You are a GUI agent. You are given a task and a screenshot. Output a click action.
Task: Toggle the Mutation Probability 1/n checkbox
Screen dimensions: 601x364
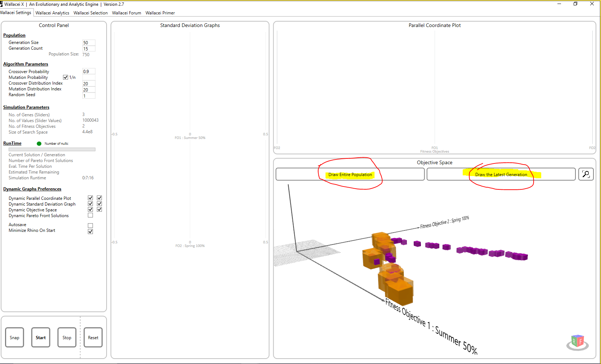(x=66, y=77)
